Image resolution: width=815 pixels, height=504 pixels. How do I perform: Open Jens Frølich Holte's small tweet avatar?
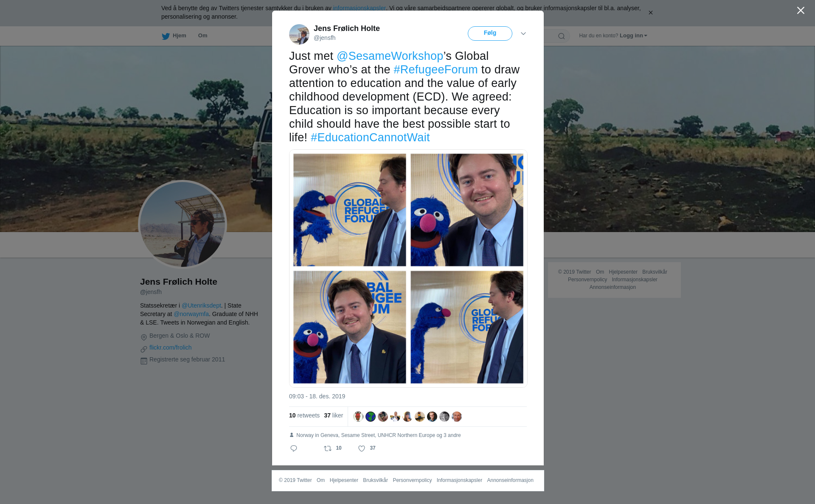(x=299, y=34)
